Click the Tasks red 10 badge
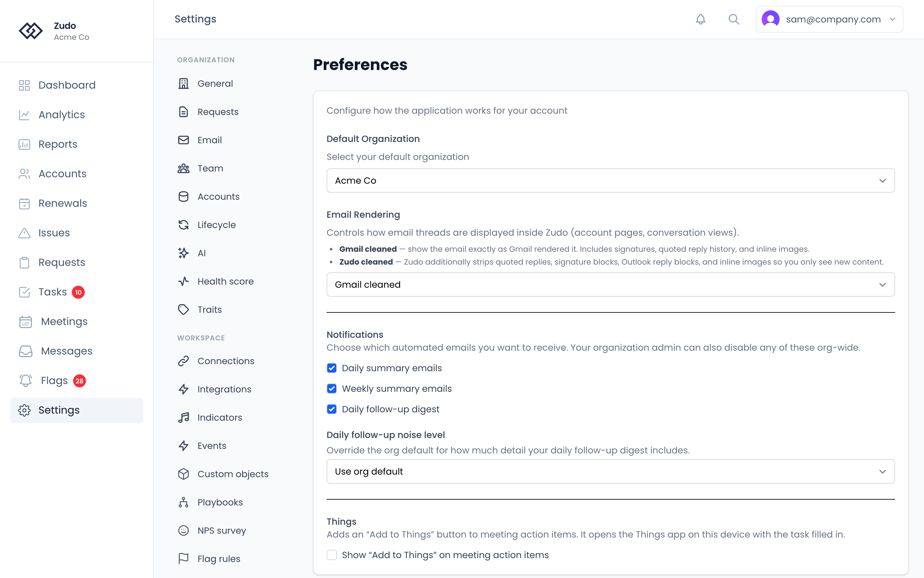The height and width of the screenshot is (578, 924). click(x=78, y=292)
